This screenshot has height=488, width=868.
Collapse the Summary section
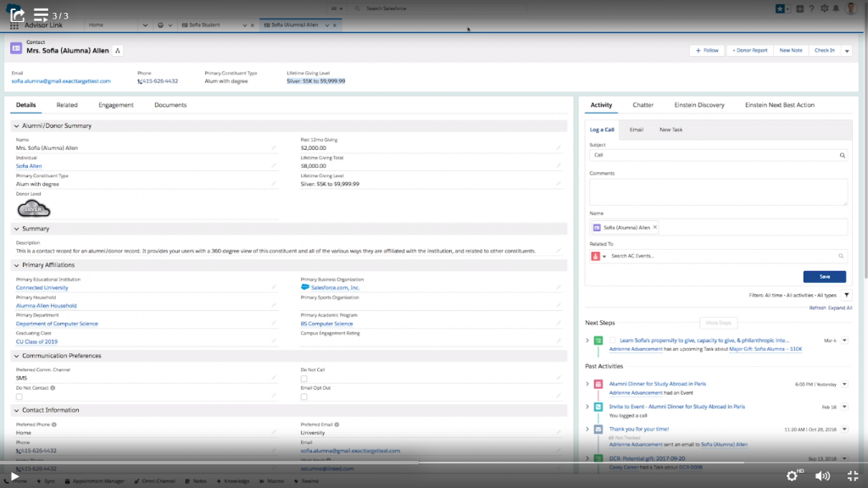[17, 229]
